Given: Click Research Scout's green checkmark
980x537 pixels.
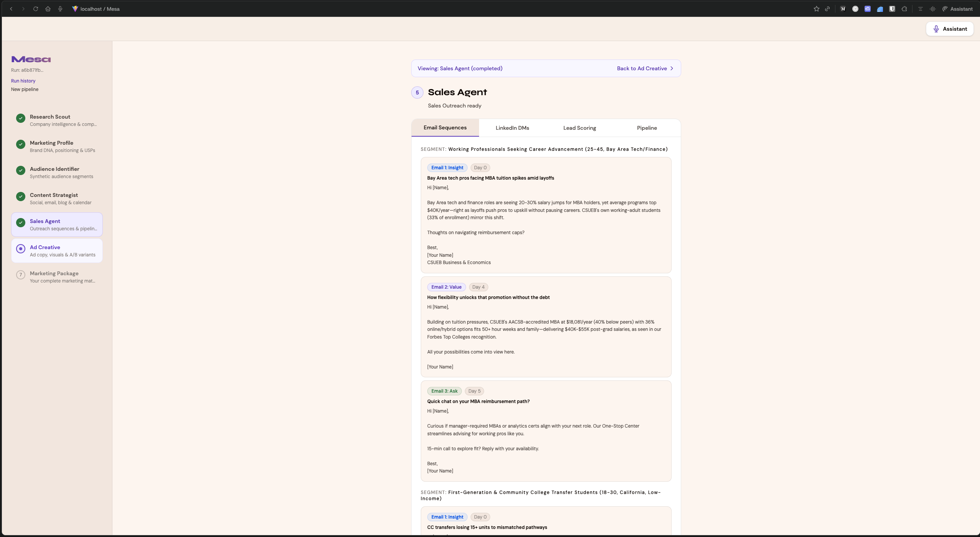Looking at the screenshot, I should tap(21, 118).
